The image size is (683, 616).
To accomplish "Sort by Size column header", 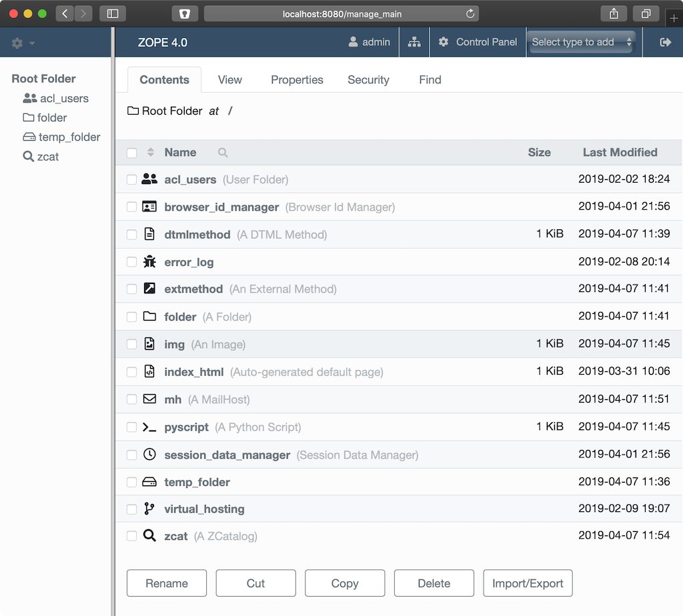I will pyautogui.click(x=539, y=153).
